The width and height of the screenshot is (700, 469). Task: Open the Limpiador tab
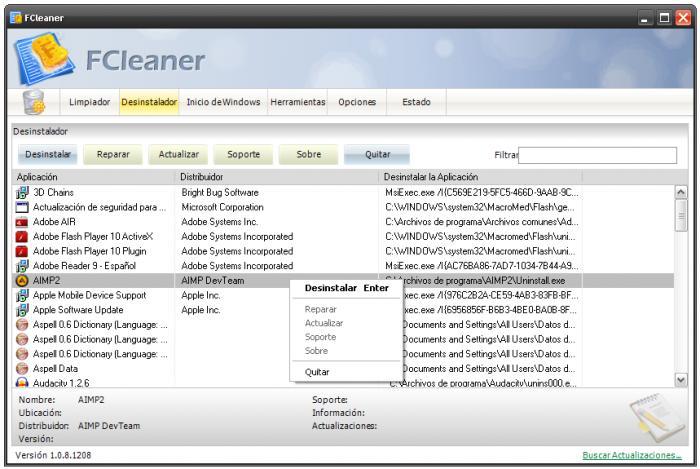click(x=89, y=102)
